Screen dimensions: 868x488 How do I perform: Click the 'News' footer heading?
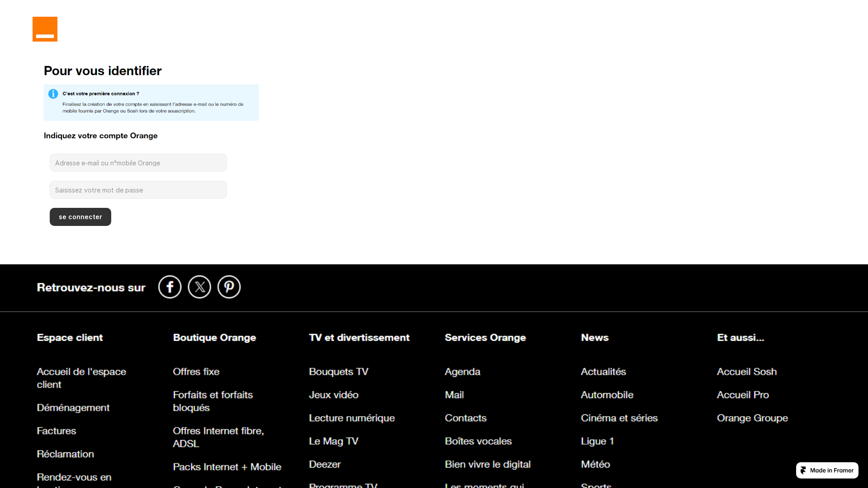pyautogui.click(x=595, y=338)
